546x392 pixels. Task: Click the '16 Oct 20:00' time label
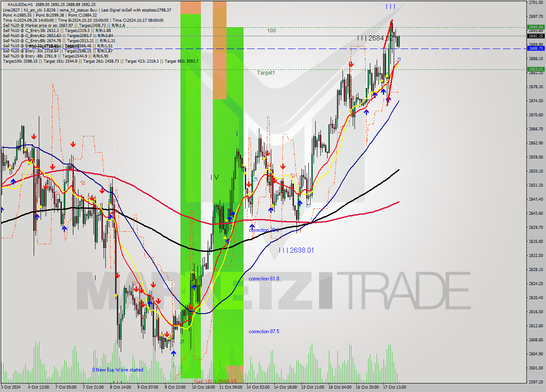click(367, 387)
